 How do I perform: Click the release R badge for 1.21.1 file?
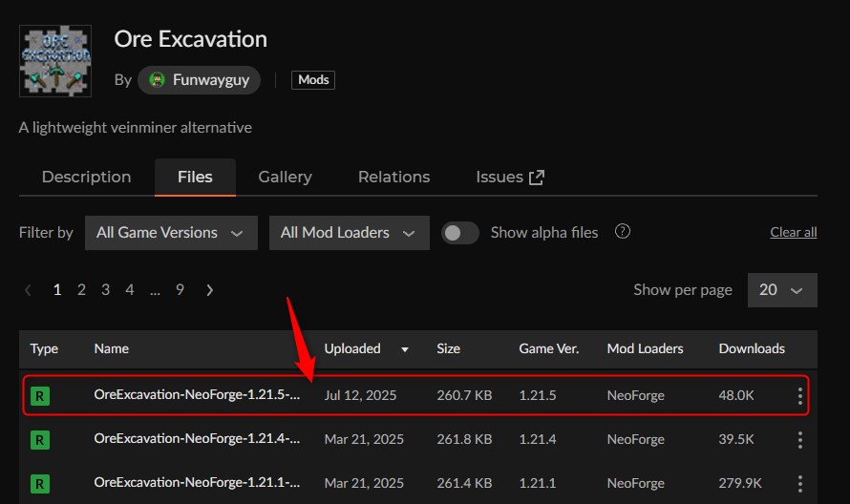40,483
